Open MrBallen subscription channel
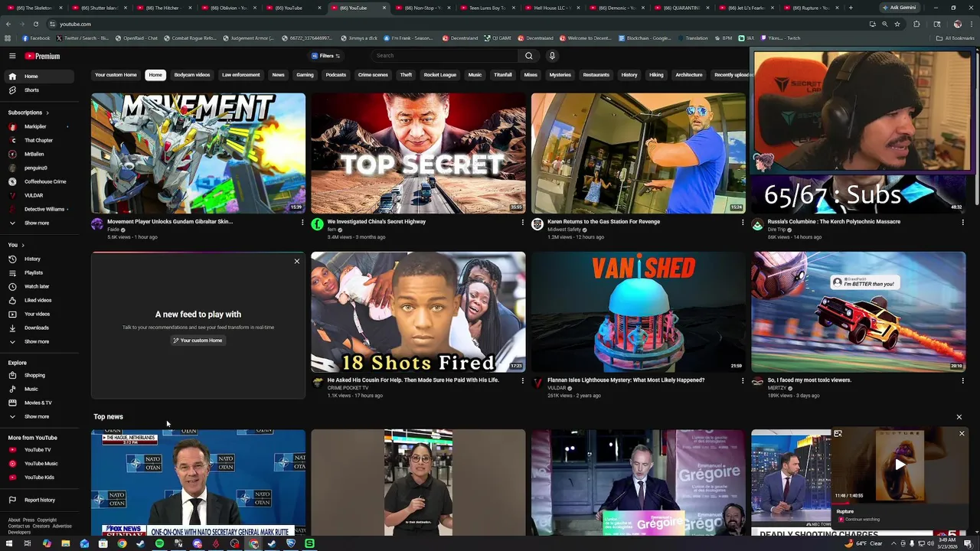 [41, 154]
